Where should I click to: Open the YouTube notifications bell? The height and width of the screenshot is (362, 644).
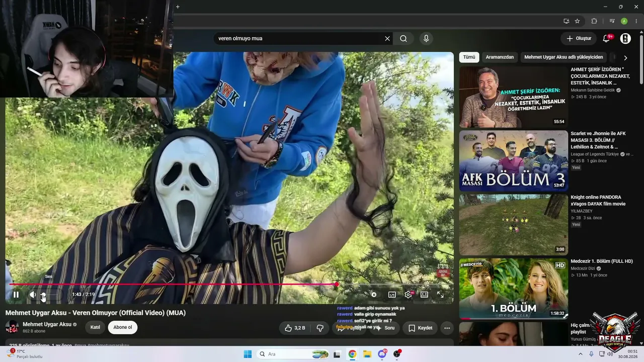click(x=607, y=38)
